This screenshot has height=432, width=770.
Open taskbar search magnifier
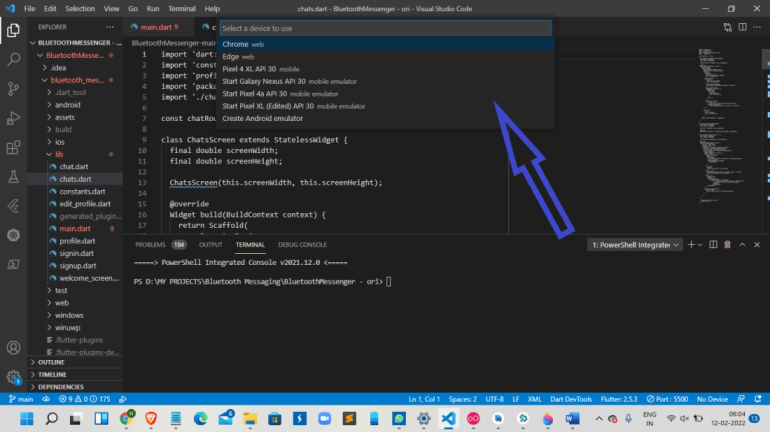[x=52, y=419]
